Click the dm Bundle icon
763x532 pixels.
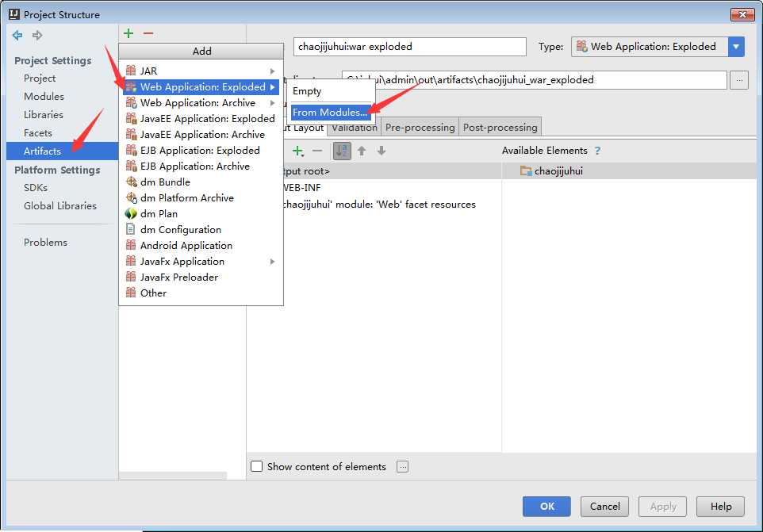(132, 182)
